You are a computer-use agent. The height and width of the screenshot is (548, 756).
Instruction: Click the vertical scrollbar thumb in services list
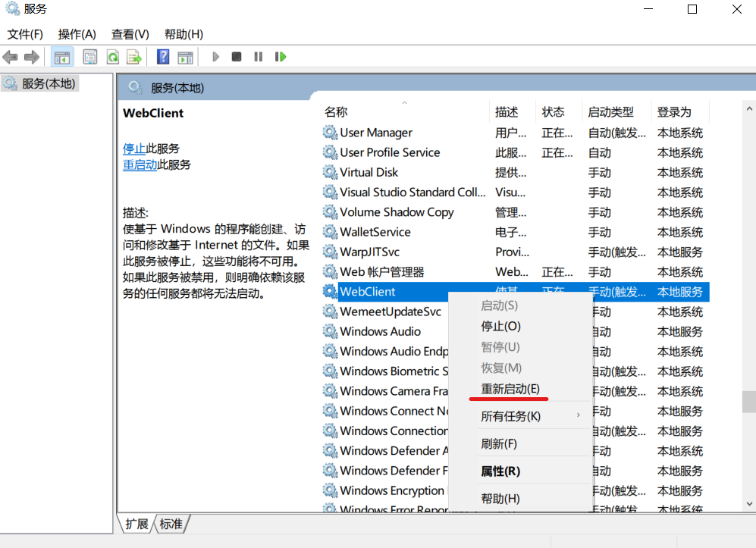coord(748,401)
